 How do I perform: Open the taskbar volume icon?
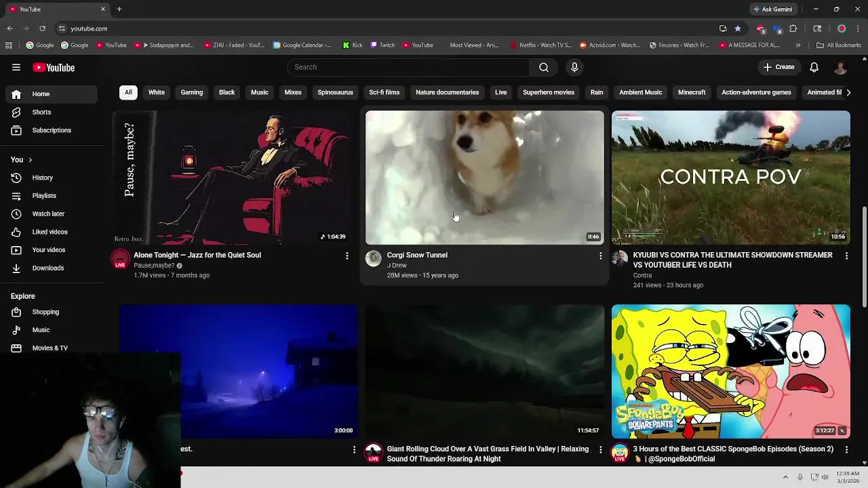click(825, 477)
